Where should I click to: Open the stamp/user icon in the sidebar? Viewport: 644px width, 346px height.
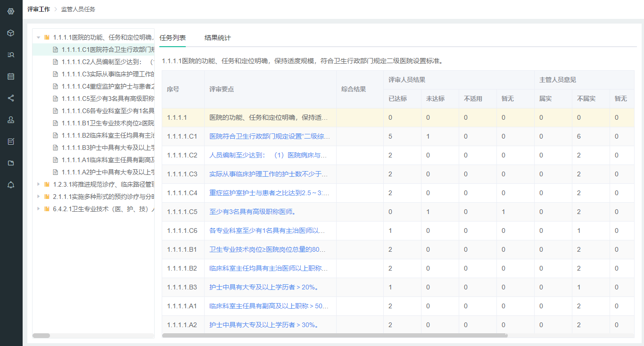click(x=11, y=120)
